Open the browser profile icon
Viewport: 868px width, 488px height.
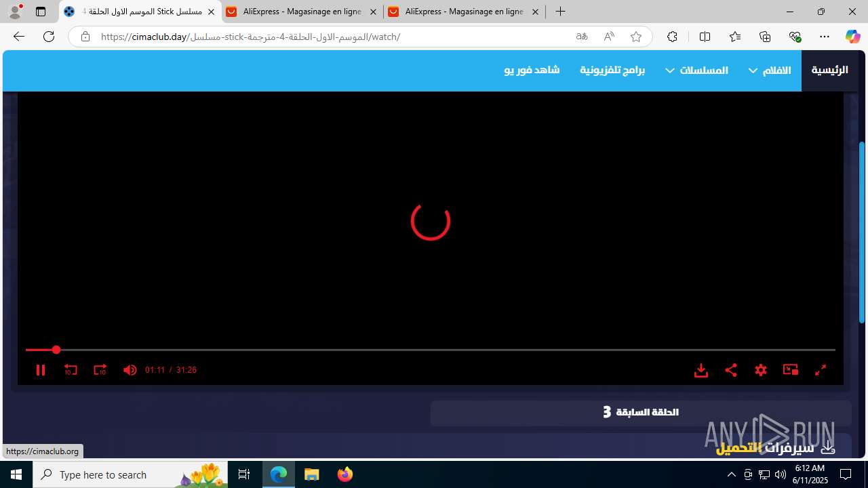[15, 12]
